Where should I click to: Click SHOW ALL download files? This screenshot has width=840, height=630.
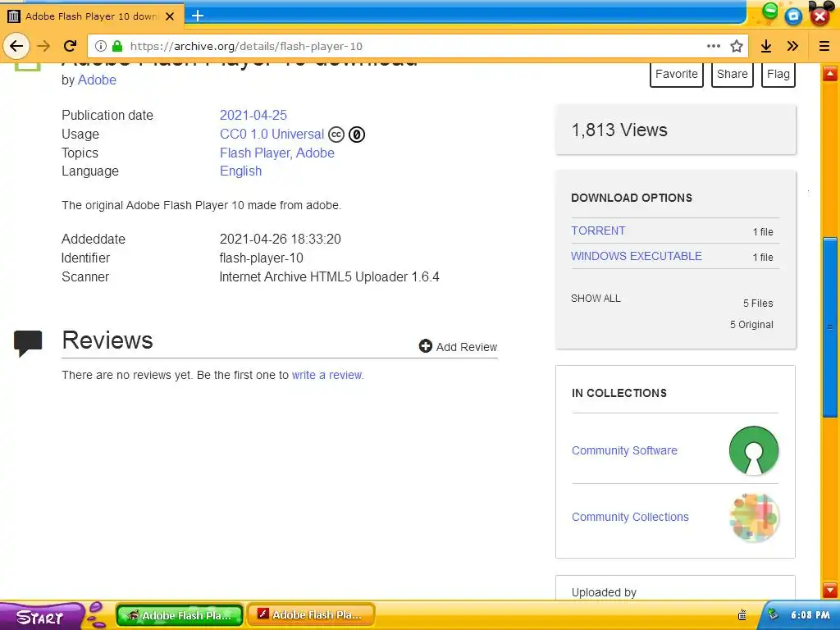[596, 299]
